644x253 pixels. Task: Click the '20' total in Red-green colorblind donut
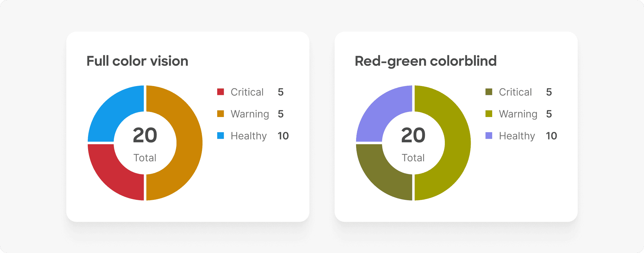pyautogui.click(x=413, y=135)
